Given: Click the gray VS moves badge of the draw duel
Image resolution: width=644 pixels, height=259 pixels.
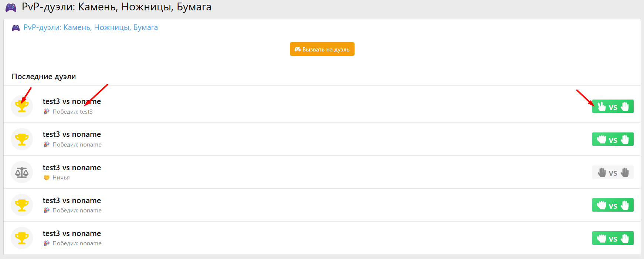Looking at the screenshot, I should coord(613,172).
